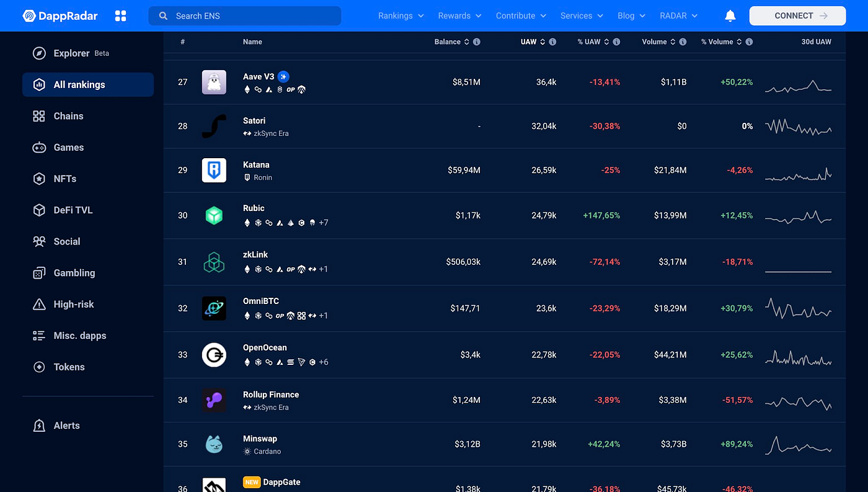Click the Chains sidebar icon
The width and height of the screenshot is (868, 492).
click(x=39, y=116)
